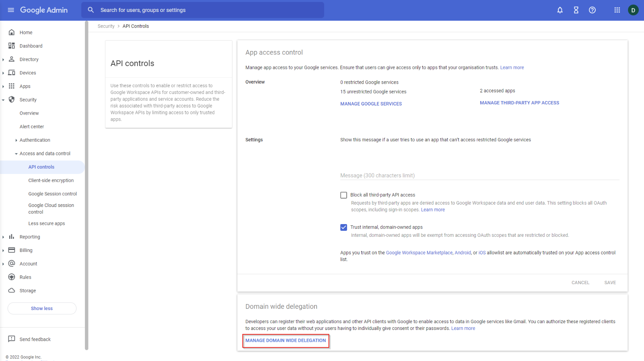Open Less secure apps menu item
This screenshot has width=644, height=361.
pyautogui.click(x=47, y=224)
